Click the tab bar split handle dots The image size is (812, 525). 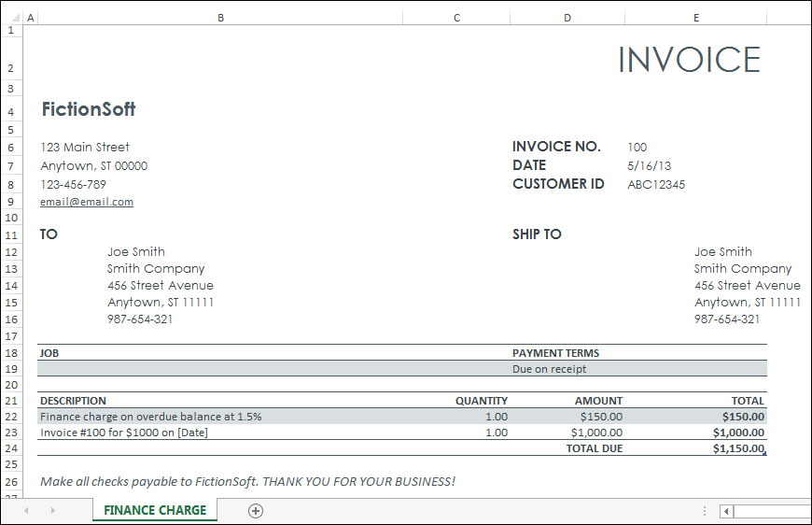click(x=705, y=511)
